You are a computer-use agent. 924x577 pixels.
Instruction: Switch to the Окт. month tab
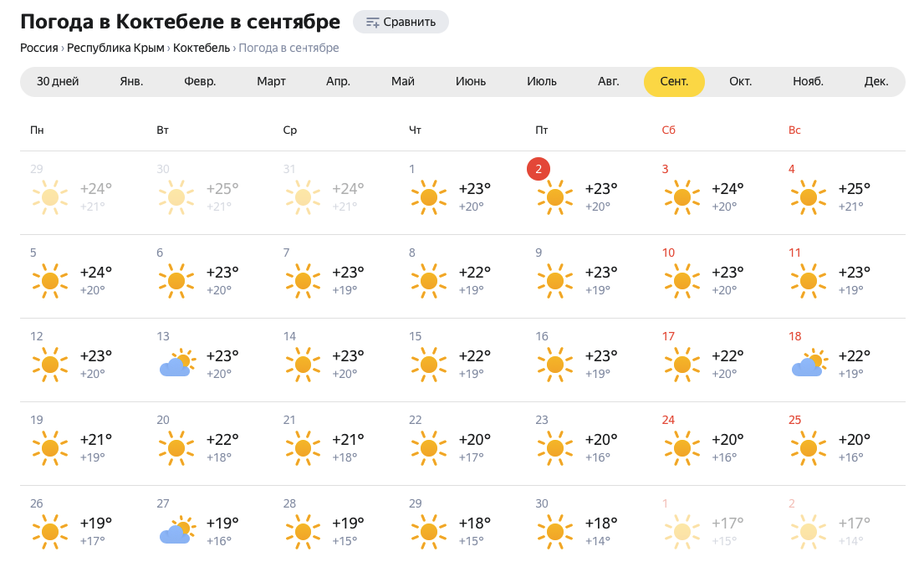[740, 81]
